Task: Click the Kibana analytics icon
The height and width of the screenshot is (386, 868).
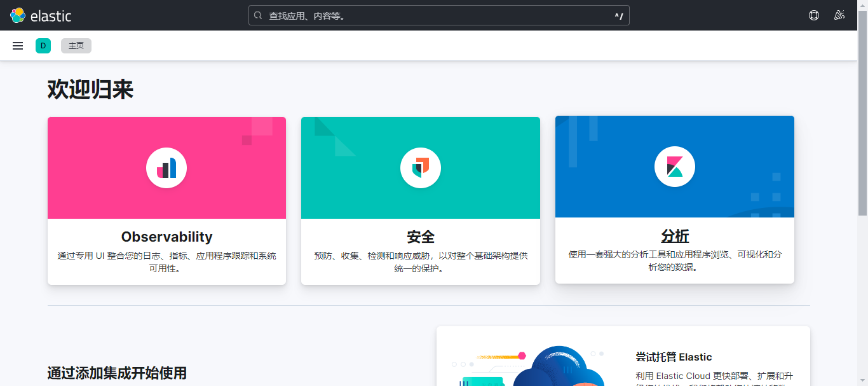Action: pos(675,167)
